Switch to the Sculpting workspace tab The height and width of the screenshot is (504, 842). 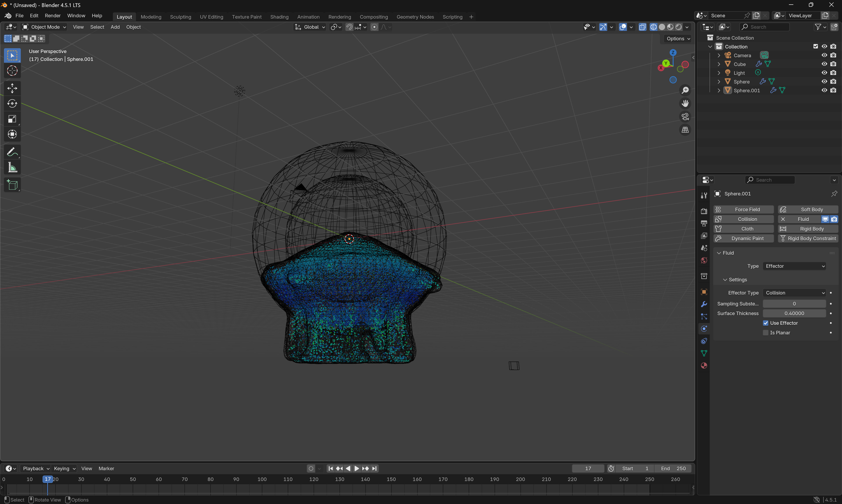click(x=181, y=17)
